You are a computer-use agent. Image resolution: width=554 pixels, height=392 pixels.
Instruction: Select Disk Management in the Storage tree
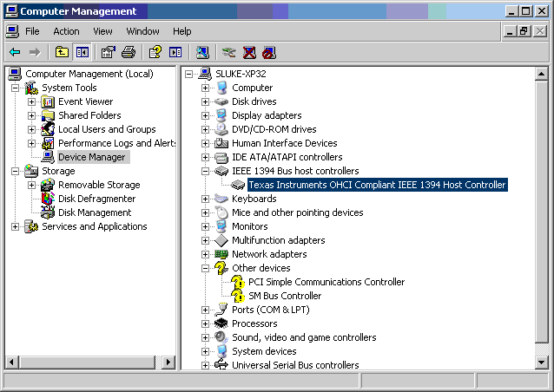coord(95,212)
